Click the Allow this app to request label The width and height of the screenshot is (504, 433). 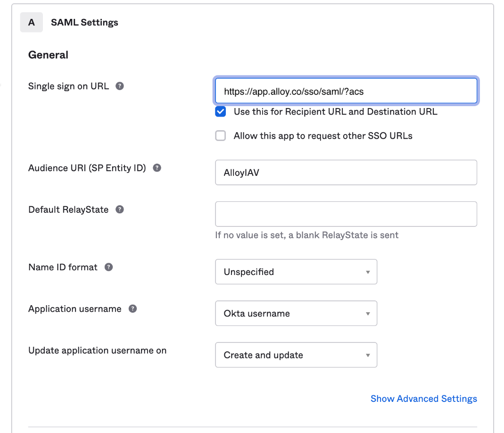(323, 136)
